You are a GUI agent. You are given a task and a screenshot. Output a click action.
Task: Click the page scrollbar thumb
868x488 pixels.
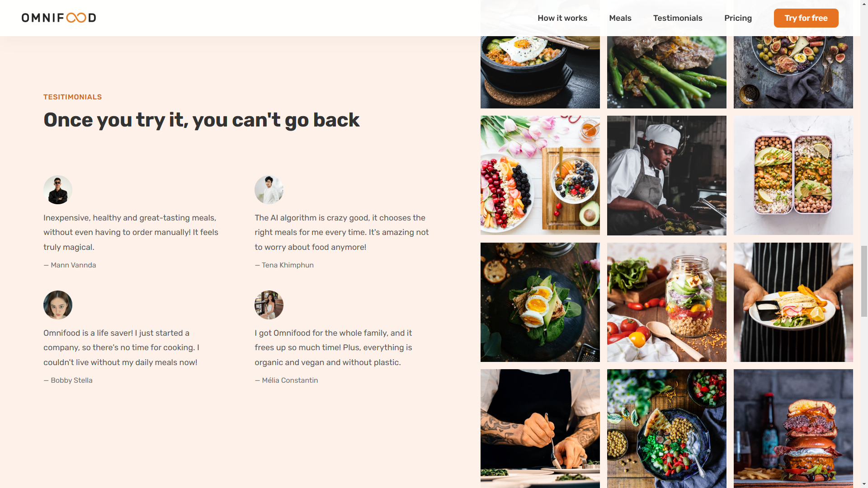click(864, 281)
